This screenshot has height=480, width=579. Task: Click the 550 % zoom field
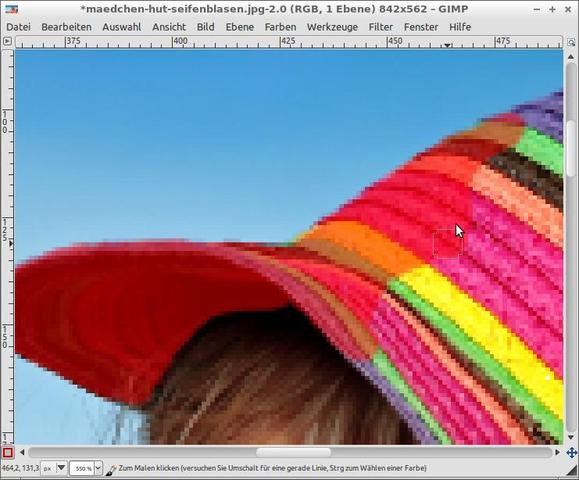[x=82, y=468]
